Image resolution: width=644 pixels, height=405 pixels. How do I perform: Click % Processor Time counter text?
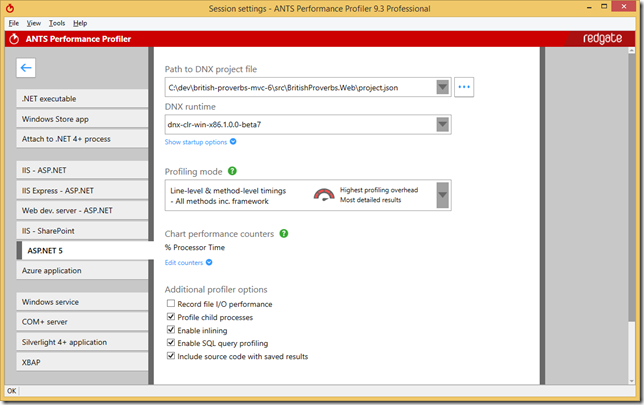195,247
